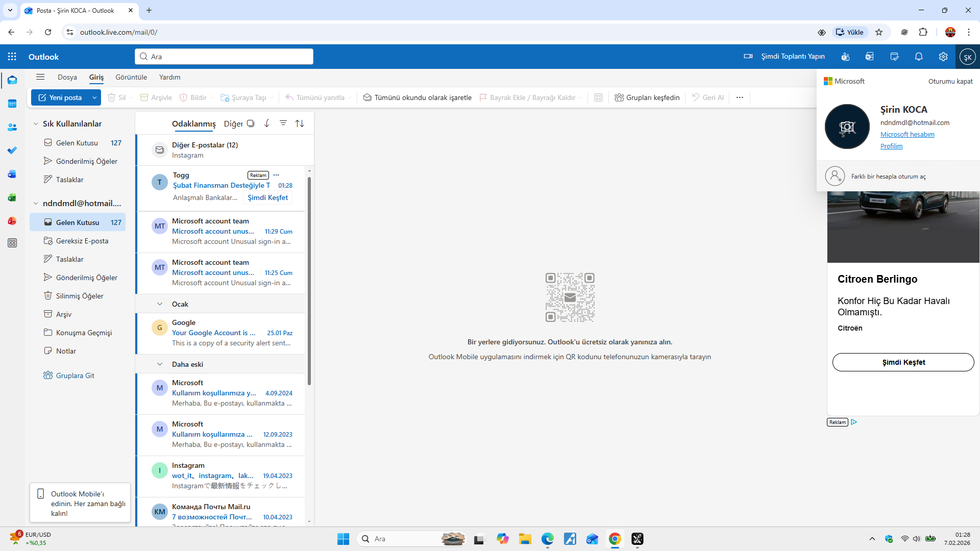
Task: Select the Google message avatar
Action: tap(160, 328)
